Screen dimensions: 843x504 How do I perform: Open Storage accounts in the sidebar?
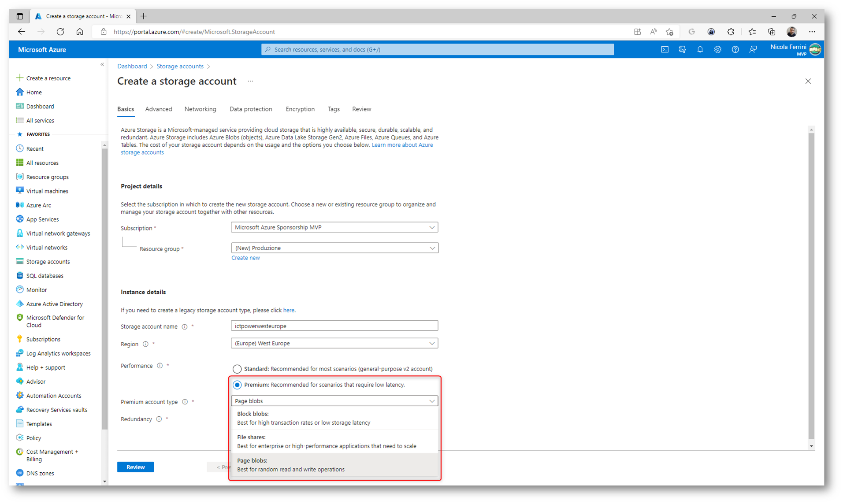(48, 261)
